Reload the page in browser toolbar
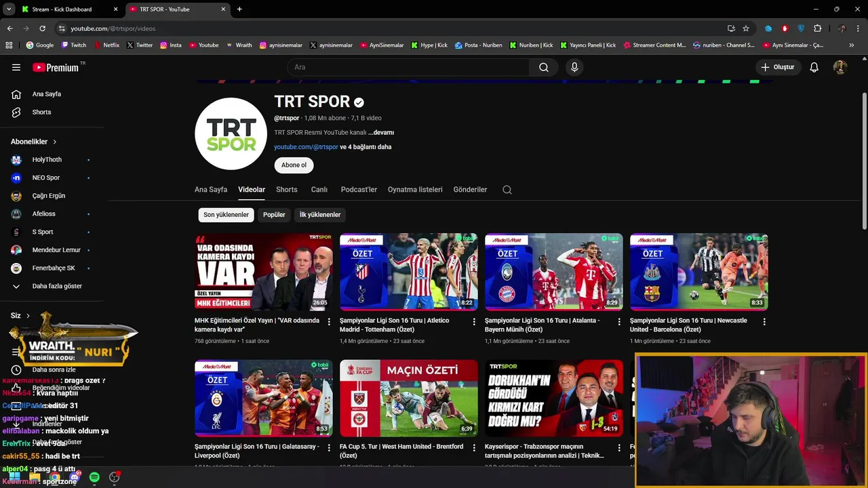Image resolution: width=868 pixels, height=488 pixels. click(x=42, y=28)
